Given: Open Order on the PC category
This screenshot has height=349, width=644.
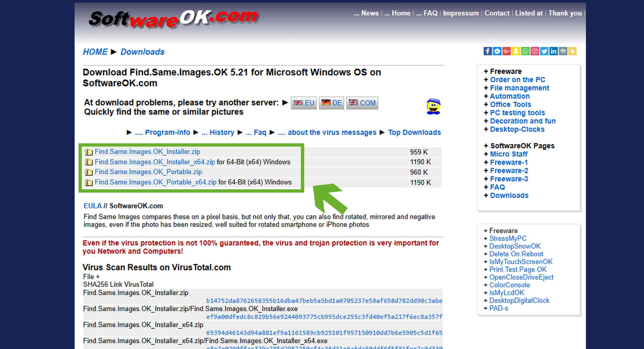Looking at the screenshot, I should coord(518,80).
